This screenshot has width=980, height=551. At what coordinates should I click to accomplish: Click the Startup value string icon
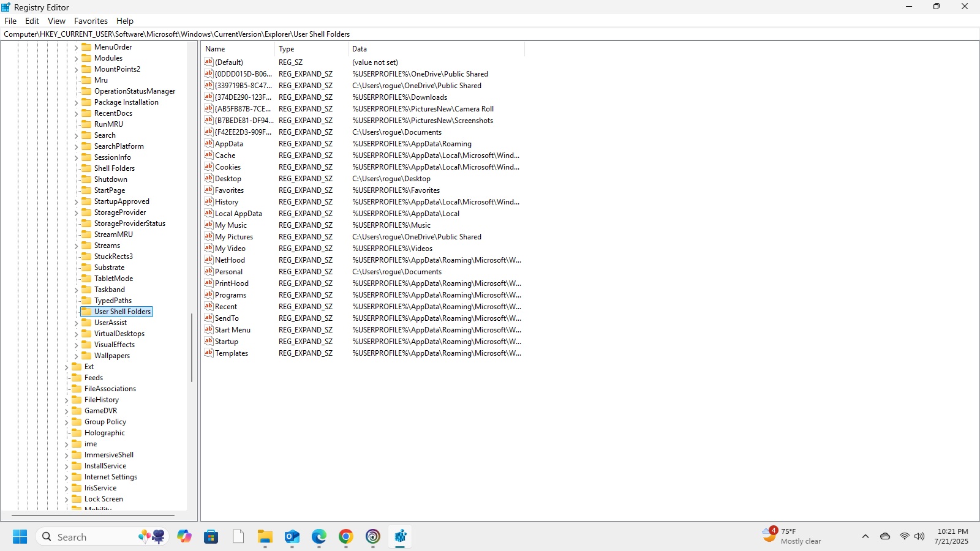[209, 341]
